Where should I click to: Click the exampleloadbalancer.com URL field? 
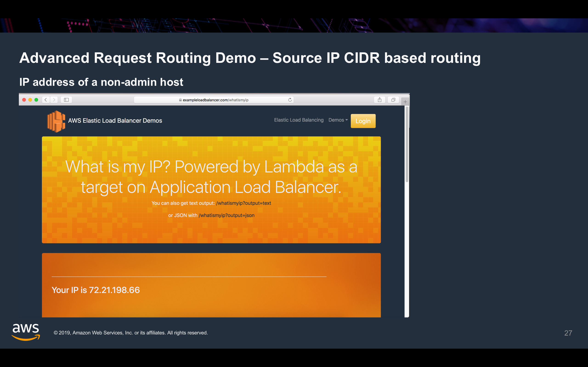tap(215, 100)
